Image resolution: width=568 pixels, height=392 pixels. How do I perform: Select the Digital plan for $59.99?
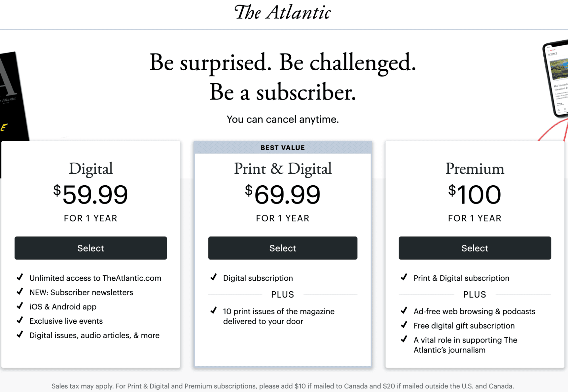point(90,248)
